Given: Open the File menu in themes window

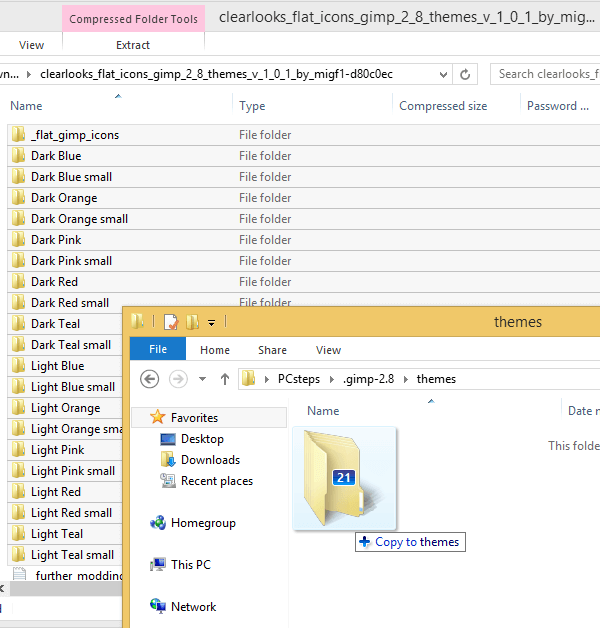Looking at the screenshot, I should pyautogui.click(x=158, y=349).
